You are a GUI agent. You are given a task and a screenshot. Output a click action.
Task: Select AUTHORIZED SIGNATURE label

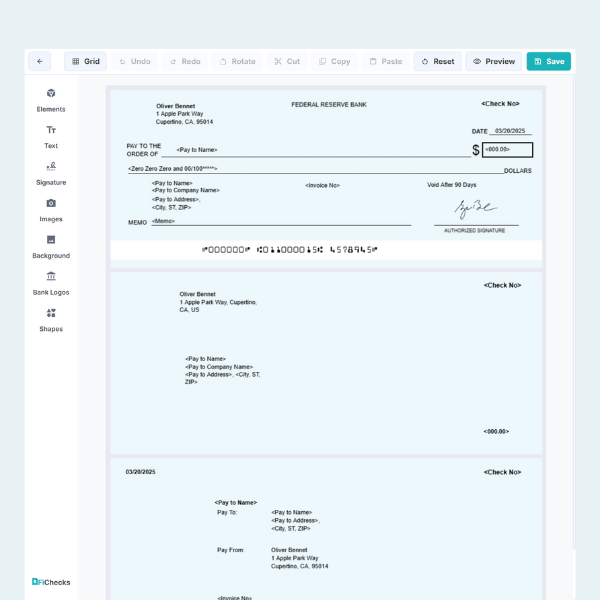click(474, 230)
